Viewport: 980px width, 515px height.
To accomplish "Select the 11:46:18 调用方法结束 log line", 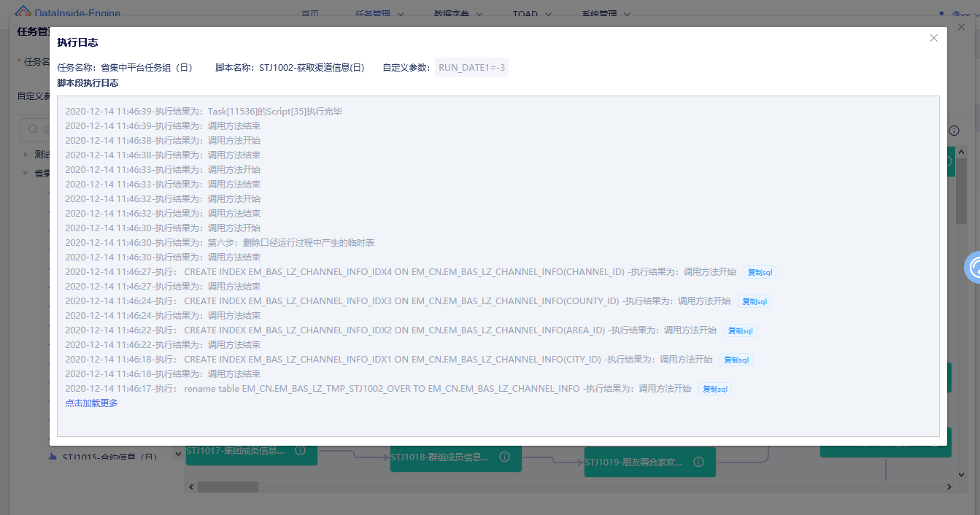I will (163, 374).
